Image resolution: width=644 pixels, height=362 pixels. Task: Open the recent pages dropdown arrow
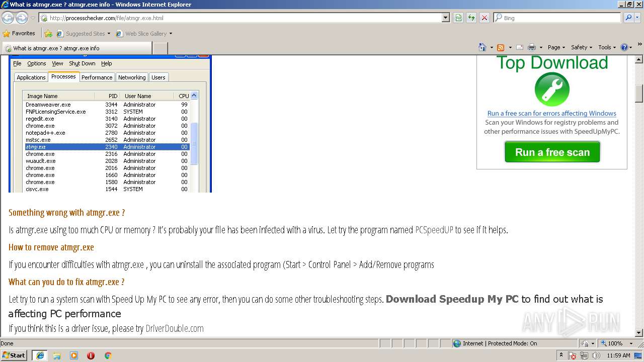[33, 18]
